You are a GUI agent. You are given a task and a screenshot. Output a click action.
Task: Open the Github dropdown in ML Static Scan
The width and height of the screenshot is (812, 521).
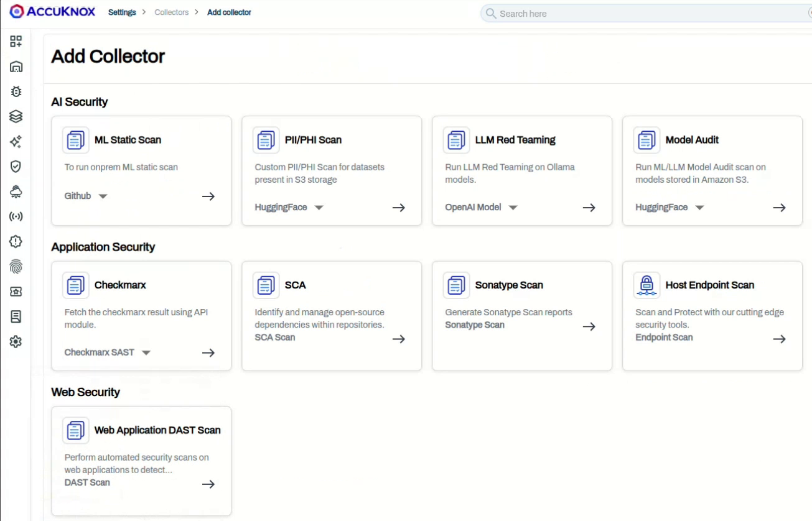86,196
